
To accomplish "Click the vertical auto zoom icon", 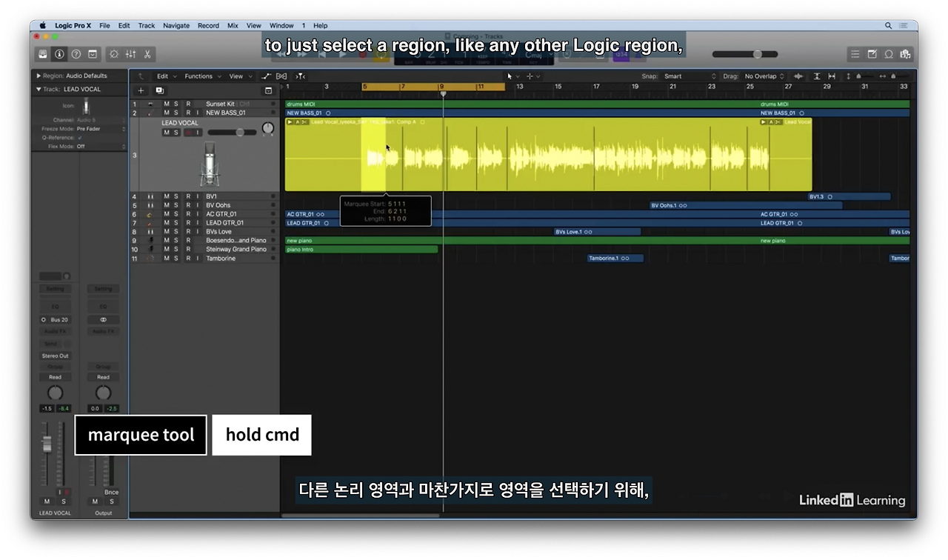I will 817,76.
